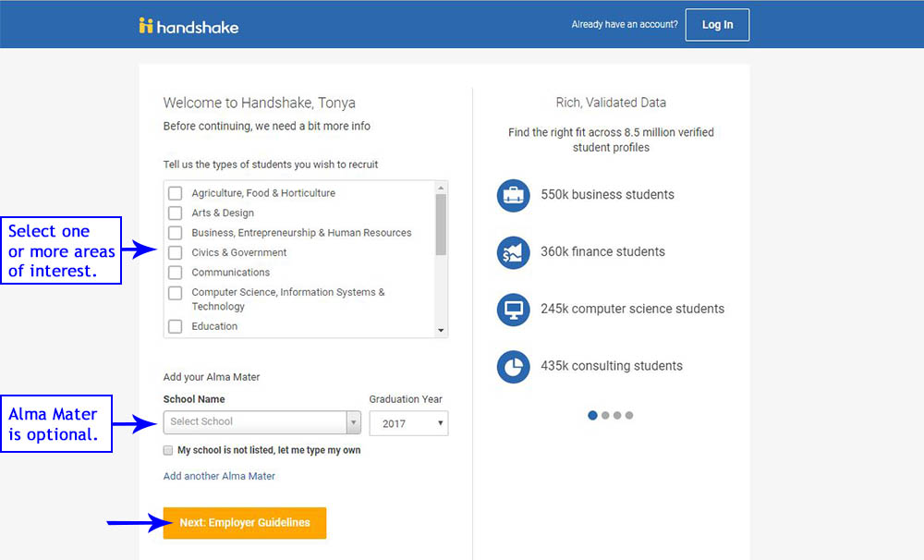This screenshot has width=924, height=560.
Task: Click the Log In button
Action: (x=717, y=25)
